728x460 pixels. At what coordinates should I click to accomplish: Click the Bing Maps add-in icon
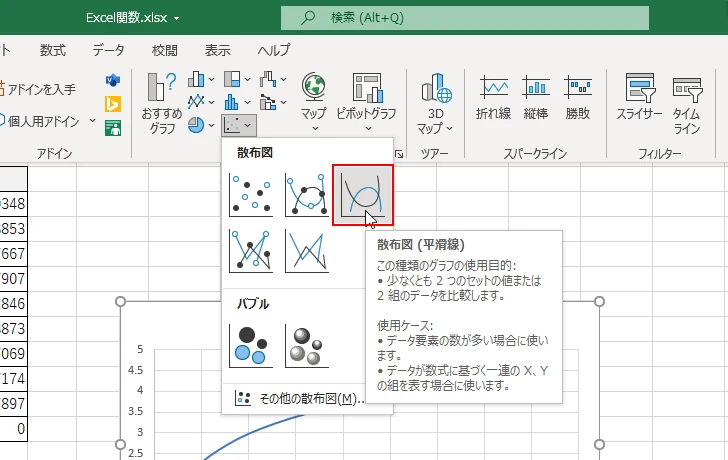(113, 104)
